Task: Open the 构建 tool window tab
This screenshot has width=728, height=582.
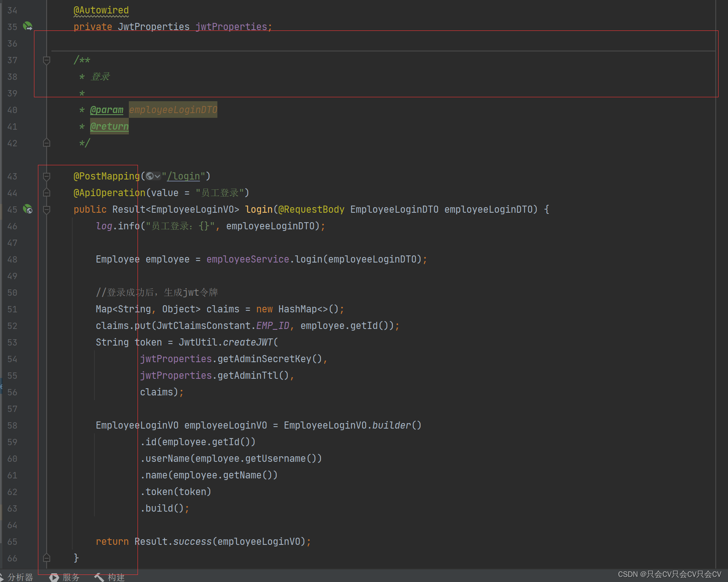Action: click(109, 577)
